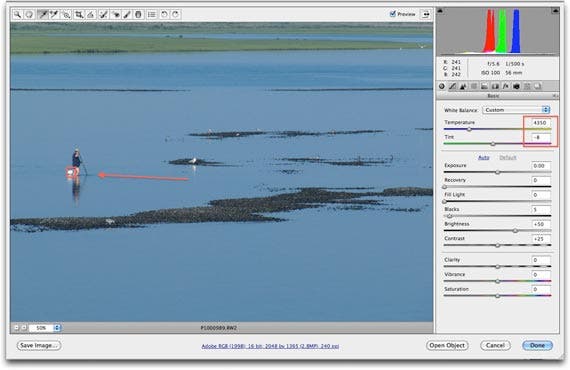
Task: Switch to the Detail tab
Action: point(463,87)
